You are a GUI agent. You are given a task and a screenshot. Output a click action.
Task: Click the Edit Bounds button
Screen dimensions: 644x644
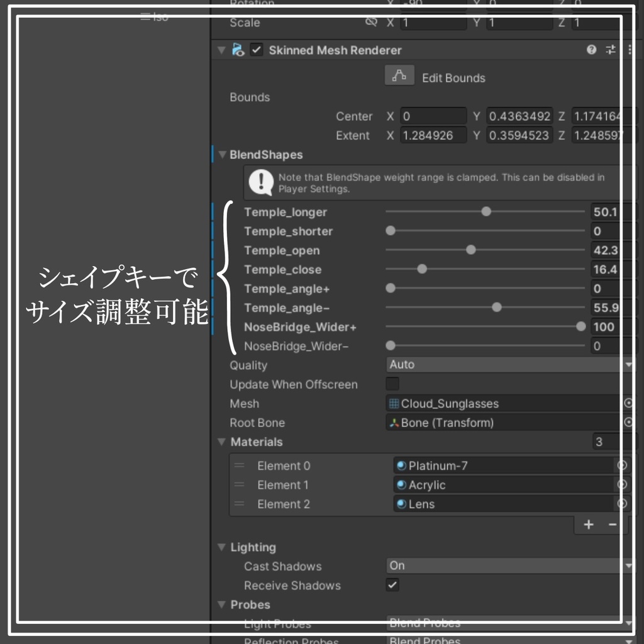[399, 74]
